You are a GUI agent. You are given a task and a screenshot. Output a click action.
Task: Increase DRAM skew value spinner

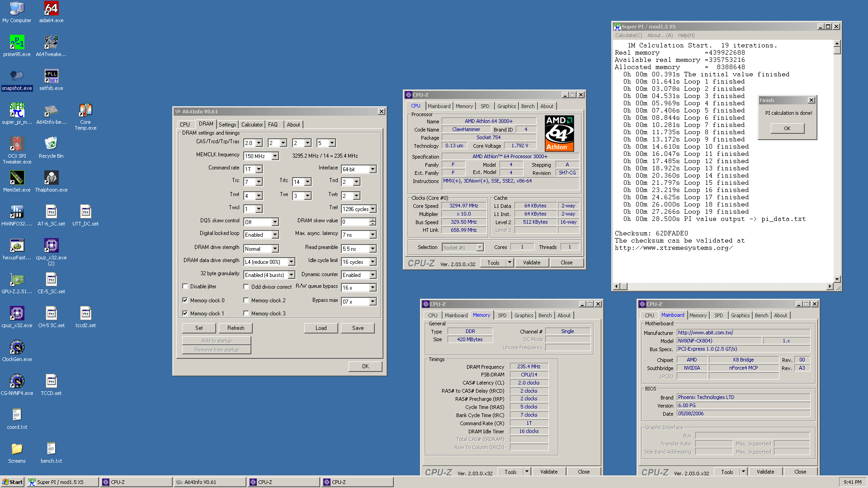373,220
